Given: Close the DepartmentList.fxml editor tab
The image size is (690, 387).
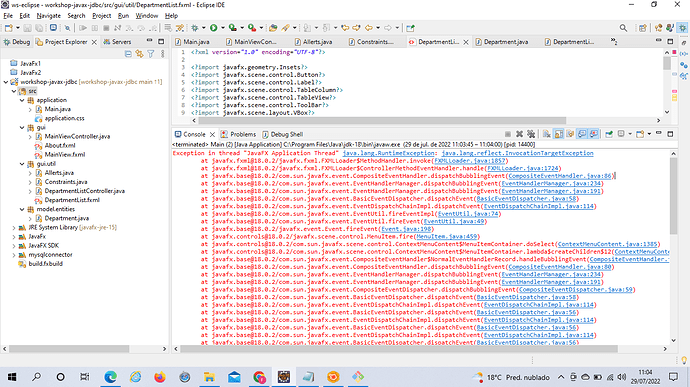Looking at the screenshot, I should 466,42.
